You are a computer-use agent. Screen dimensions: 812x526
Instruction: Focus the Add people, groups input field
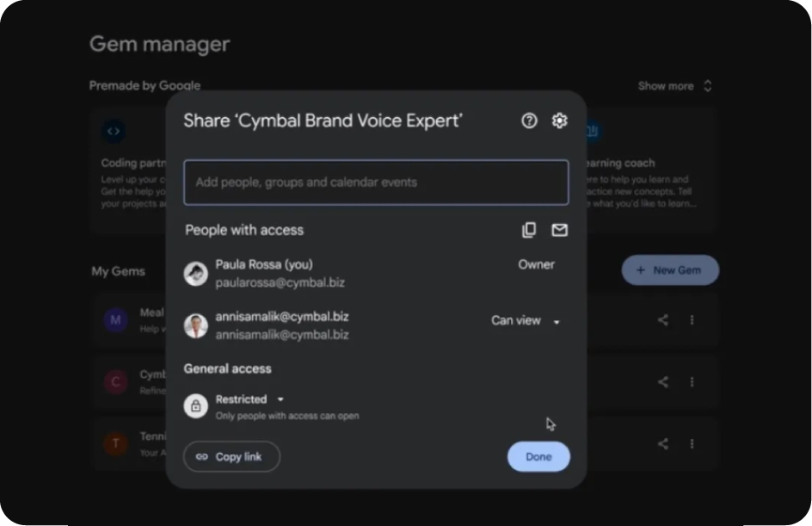click(x=376, y=183)
